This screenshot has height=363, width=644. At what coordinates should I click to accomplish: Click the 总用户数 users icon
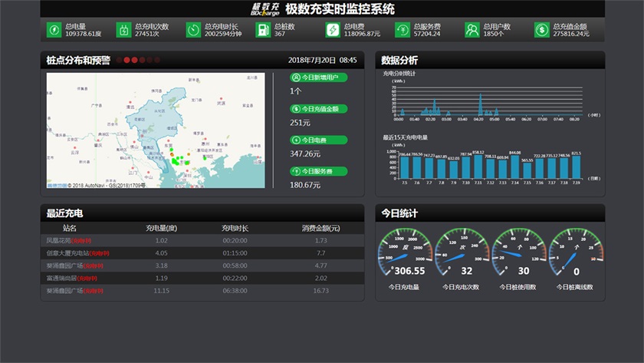[472, 30]
